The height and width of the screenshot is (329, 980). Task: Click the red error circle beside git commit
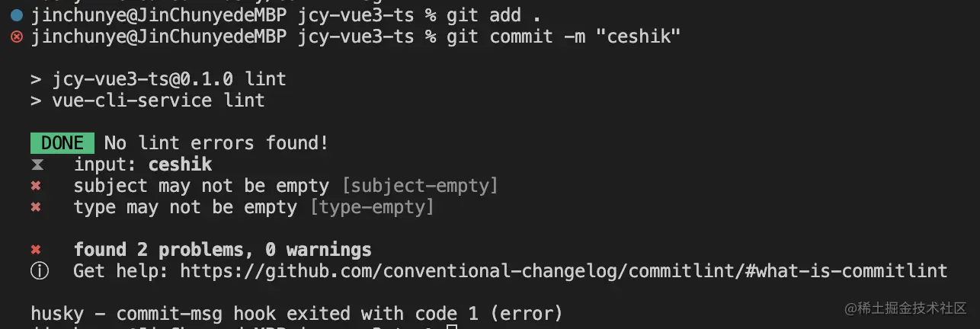(x=18, y=37)
